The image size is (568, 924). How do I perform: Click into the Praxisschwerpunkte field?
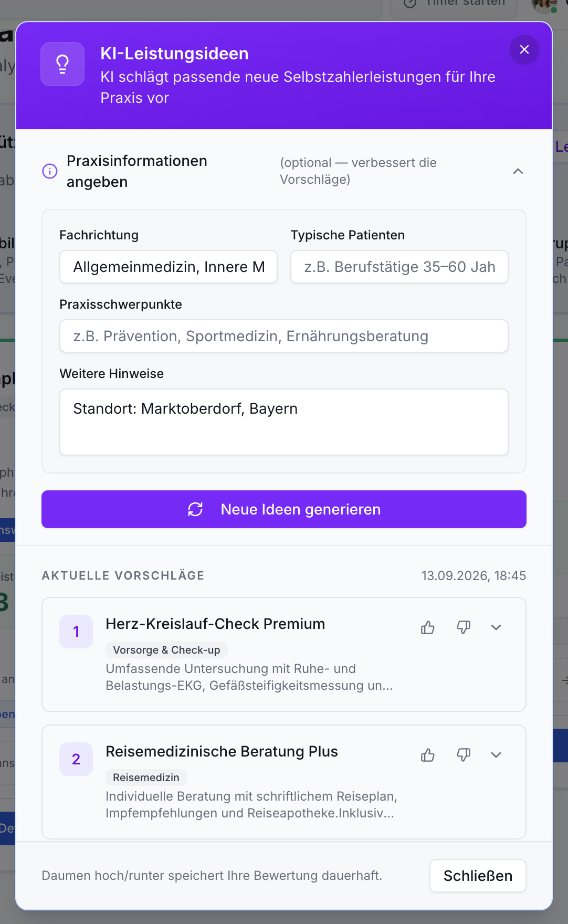coord(283,336)
